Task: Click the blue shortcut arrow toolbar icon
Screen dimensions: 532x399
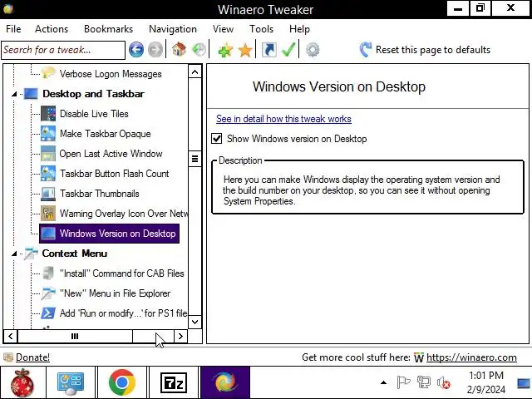Action: coord(269,50)
